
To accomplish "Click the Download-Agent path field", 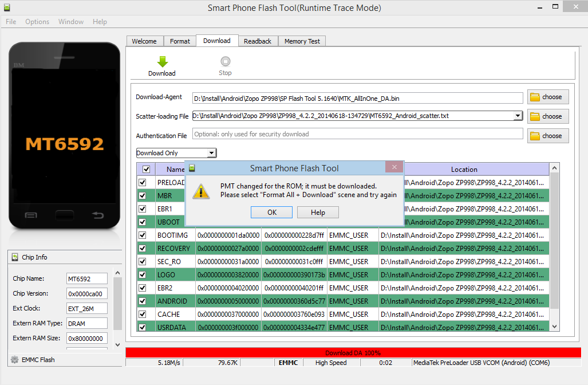I will (x=357, y=99).
